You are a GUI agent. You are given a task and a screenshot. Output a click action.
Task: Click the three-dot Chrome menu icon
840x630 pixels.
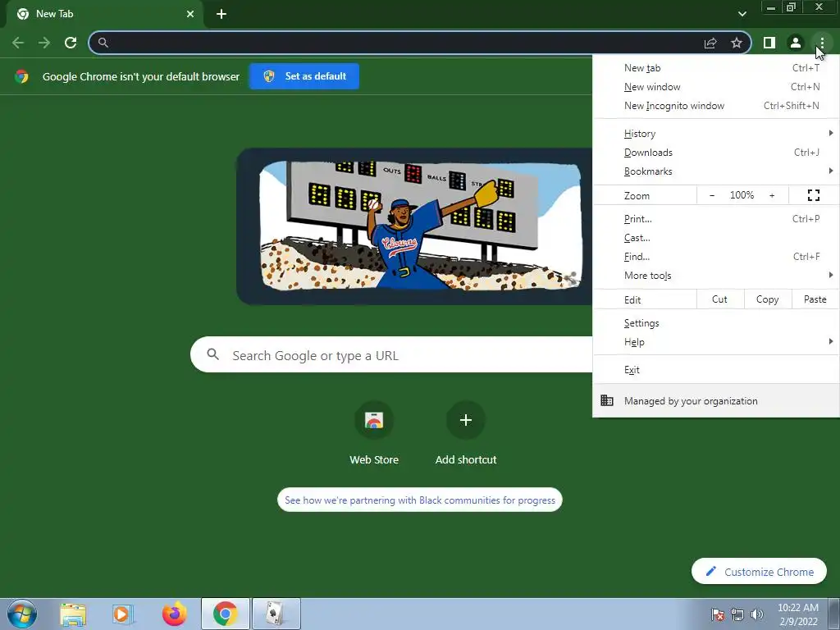(822, 43)
